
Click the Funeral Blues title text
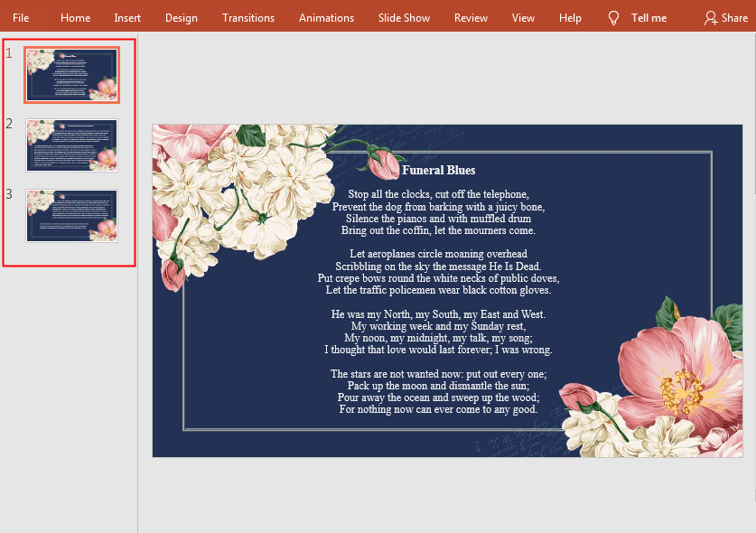(x=439, y=170)
